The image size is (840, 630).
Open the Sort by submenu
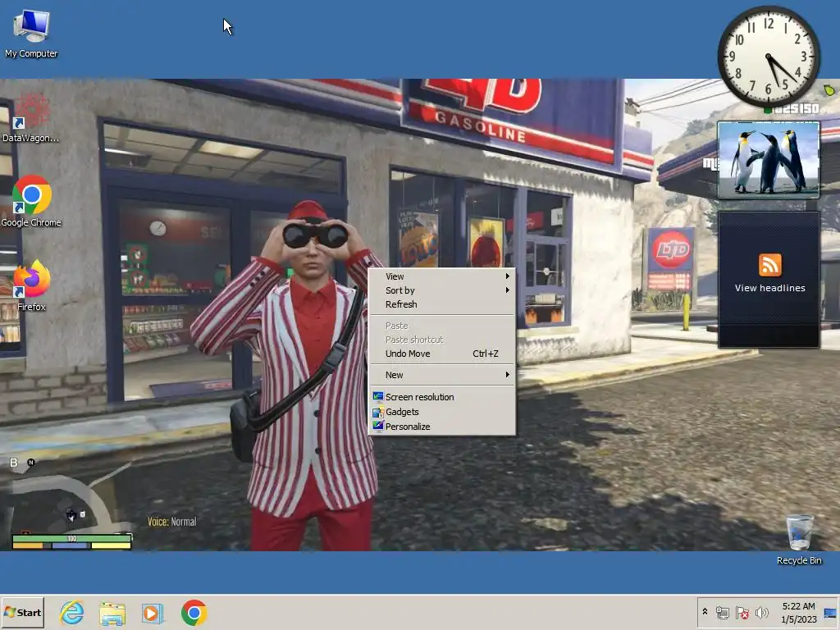442,290
